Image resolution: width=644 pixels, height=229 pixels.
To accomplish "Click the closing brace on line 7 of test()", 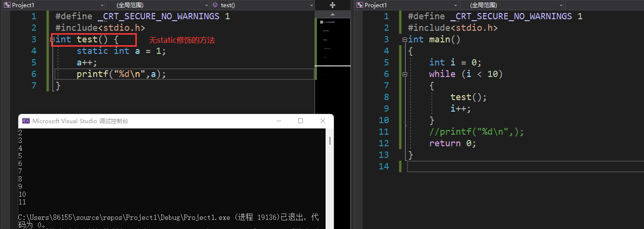I will [x=58, y=86].
